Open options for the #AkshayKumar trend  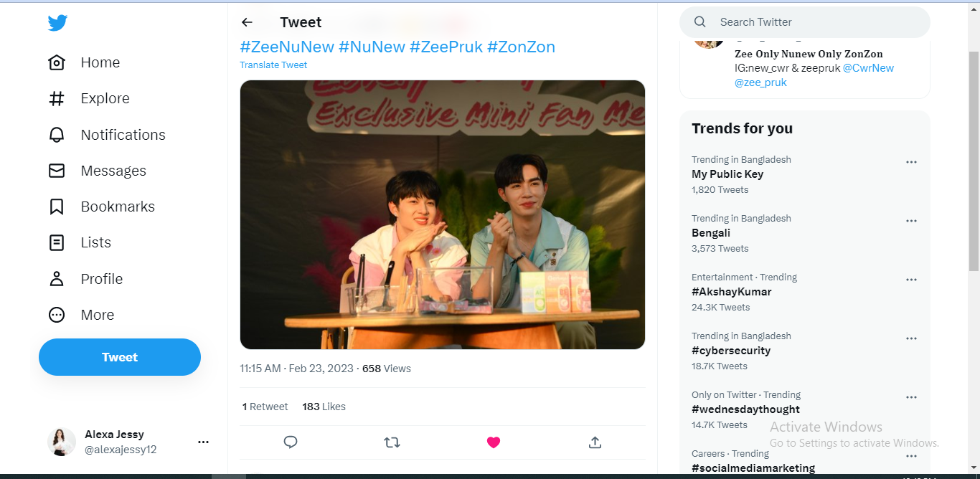911,280
